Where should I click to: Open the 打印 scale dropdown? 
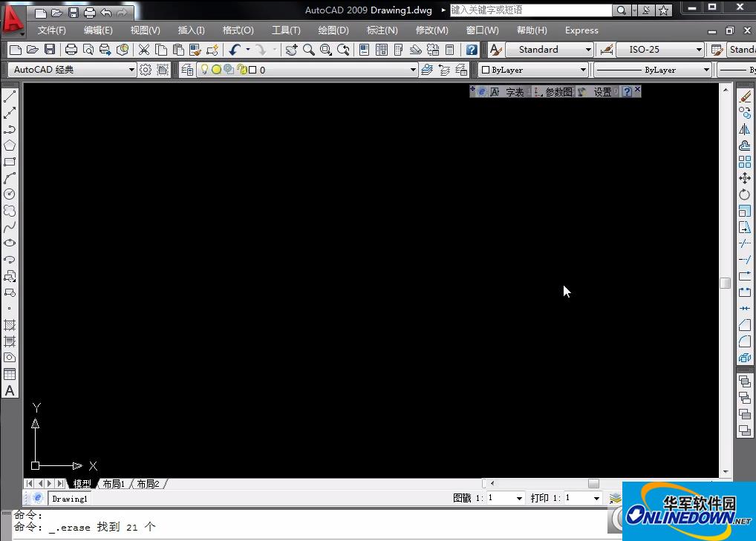coord(596,498)
